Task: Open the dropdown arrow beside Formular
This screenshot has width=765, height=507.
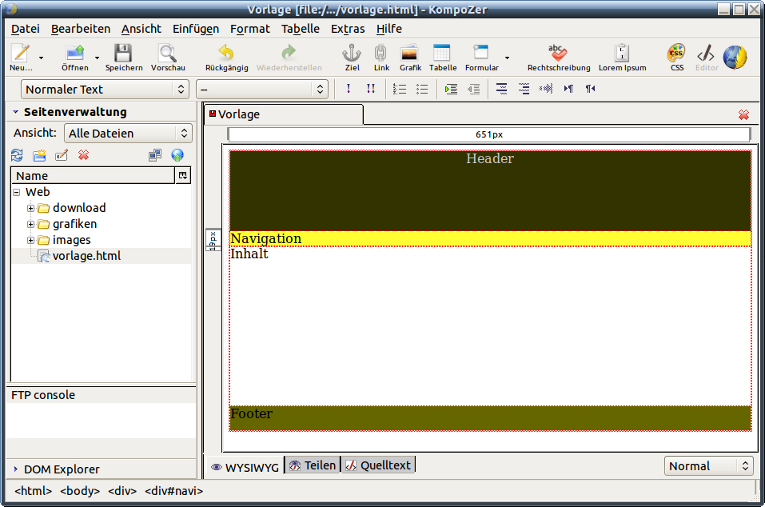Action: [x=507, y=58]
